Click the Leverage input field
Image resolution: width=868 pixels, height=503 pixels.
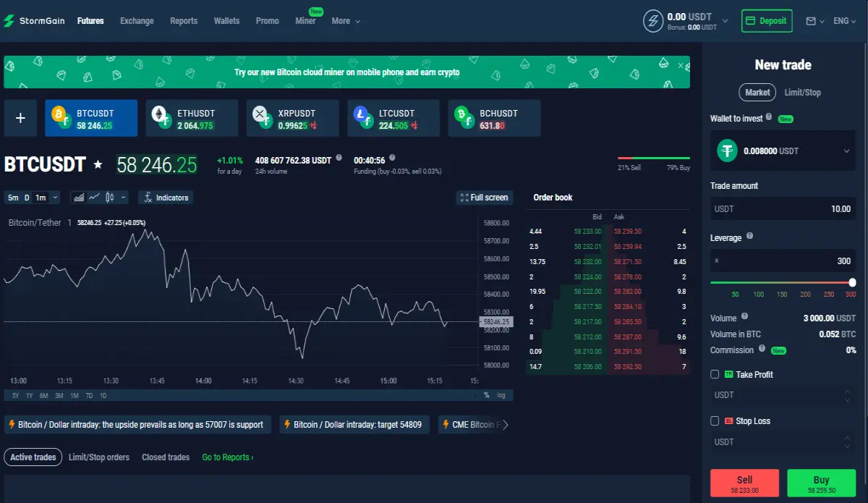click(x=783, y=261)
